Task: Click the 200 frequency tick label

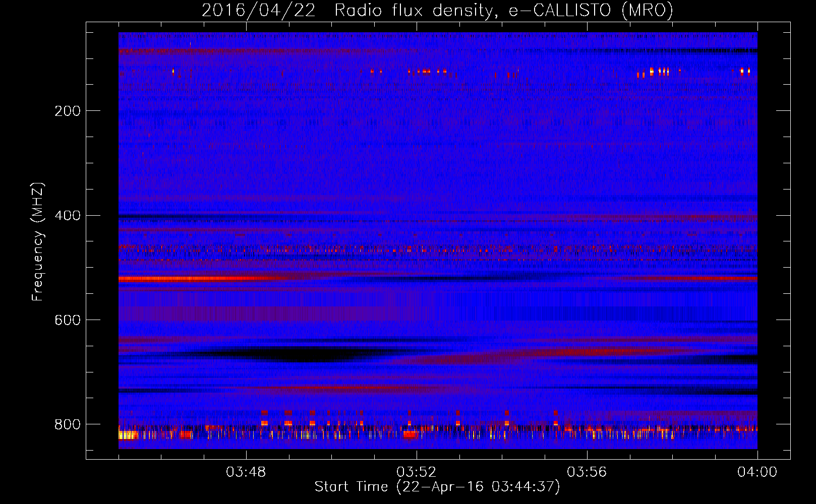Action: click(68, 111)
